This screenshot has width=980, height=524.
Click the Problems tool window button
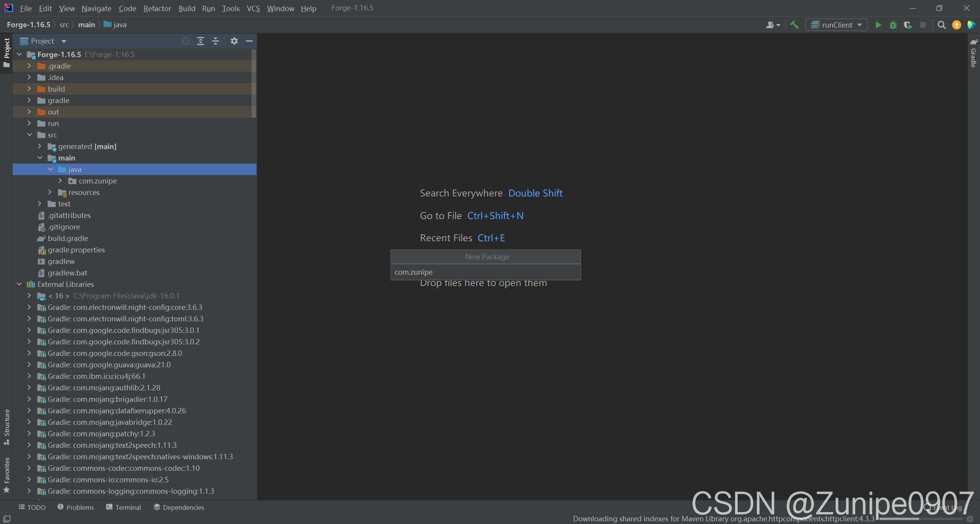[x=76, y=507]
